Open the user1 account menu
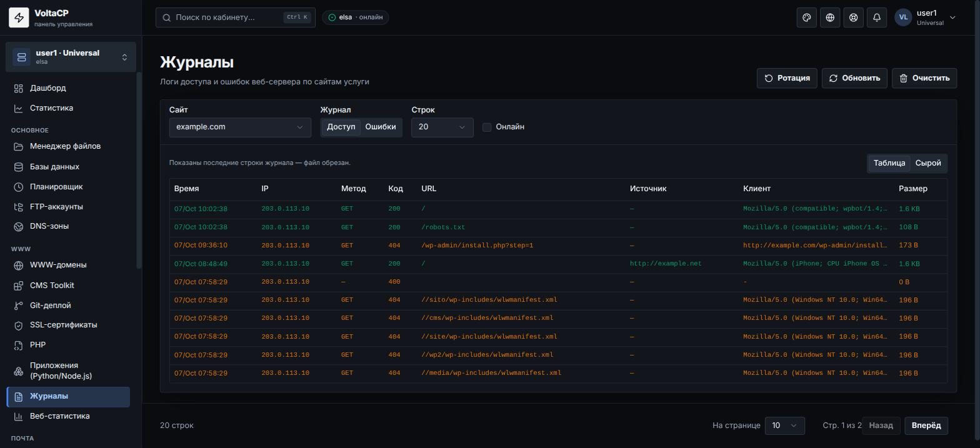980x448 pixels. 926,17
